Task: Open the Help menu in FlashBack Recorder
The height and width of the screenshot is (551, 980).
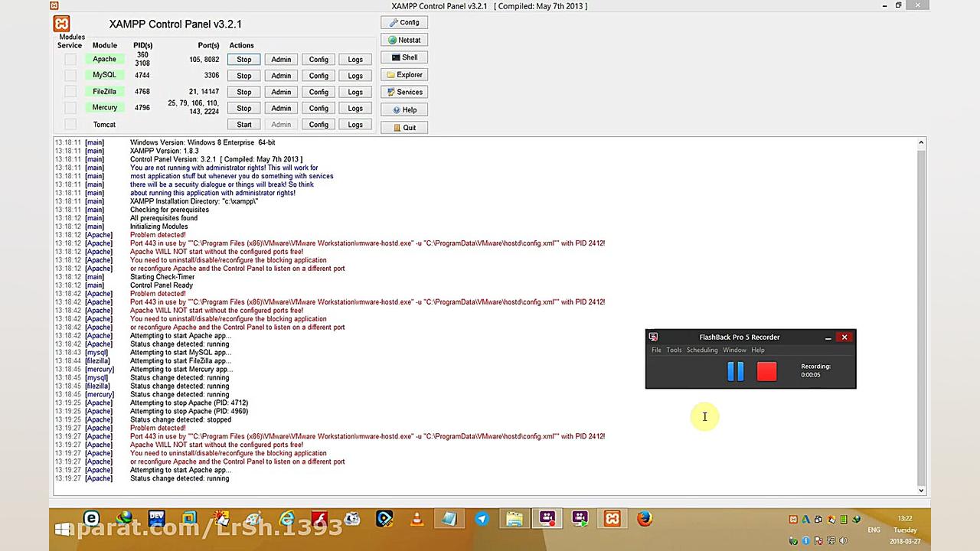Action: (x=758, y=350)
